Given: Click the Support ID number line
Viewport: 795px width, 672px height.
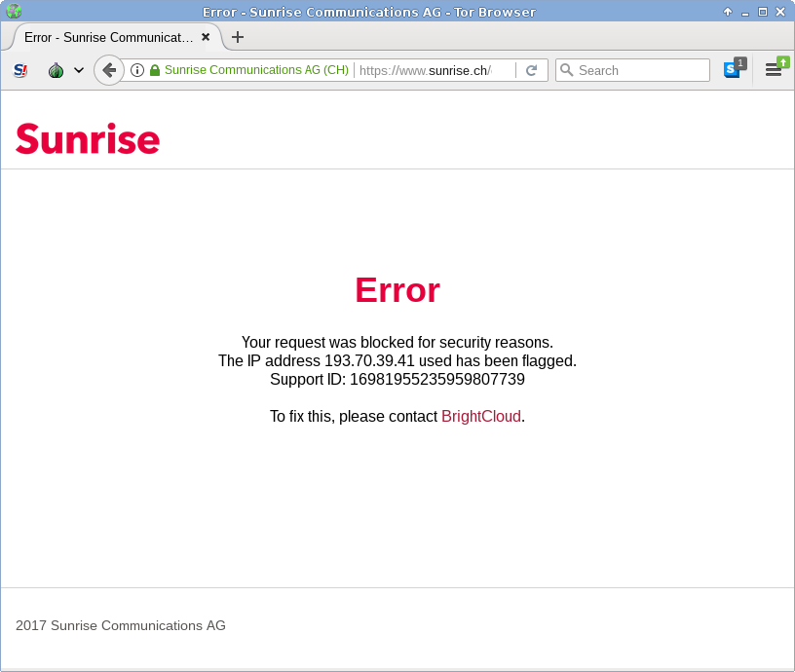Looking at the screenshot, I should point(397,379).
